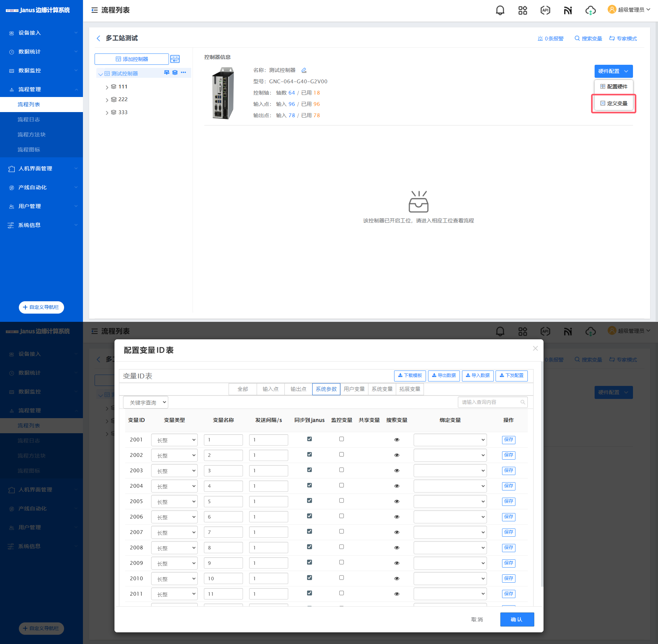This screenshot has height=644, width=658.
Task: Click the collapse sidebar hamburger icon
Action: pyautogui.click(x=95, y=10)
